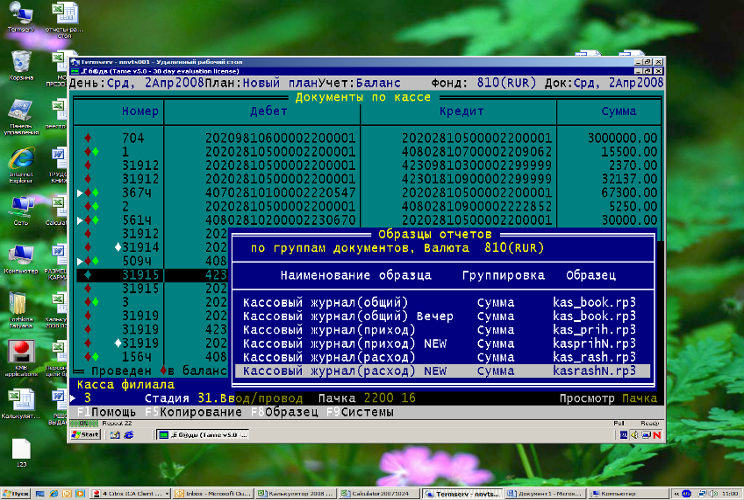Open the Панель управления desktop icon
Screen dimensions: 744x500
tap(20, 112)
